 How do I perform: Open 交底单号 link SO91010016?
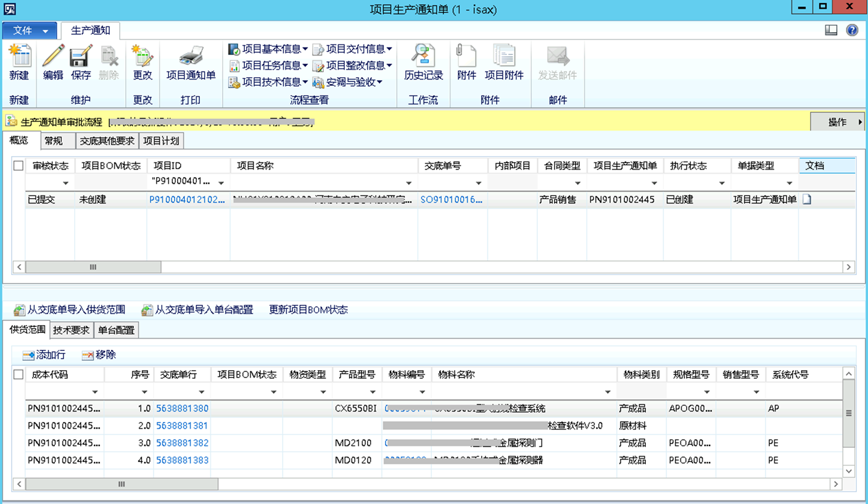point(452,200)
